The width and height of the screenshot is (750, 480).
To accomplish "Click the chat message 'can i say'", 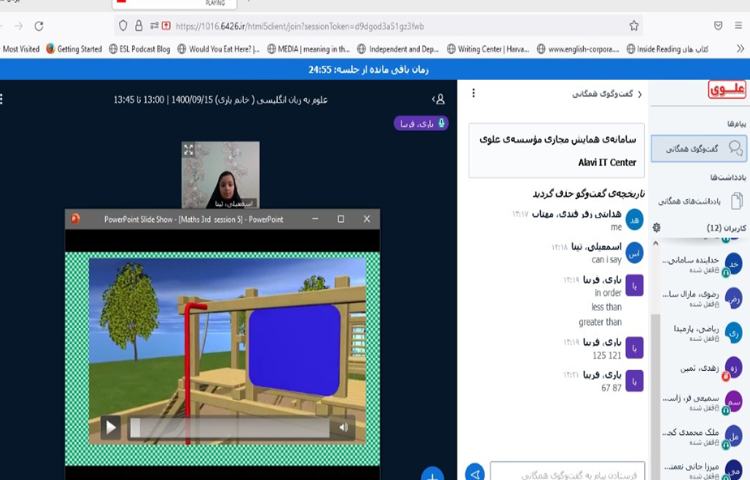I will [x=606, y=260].
